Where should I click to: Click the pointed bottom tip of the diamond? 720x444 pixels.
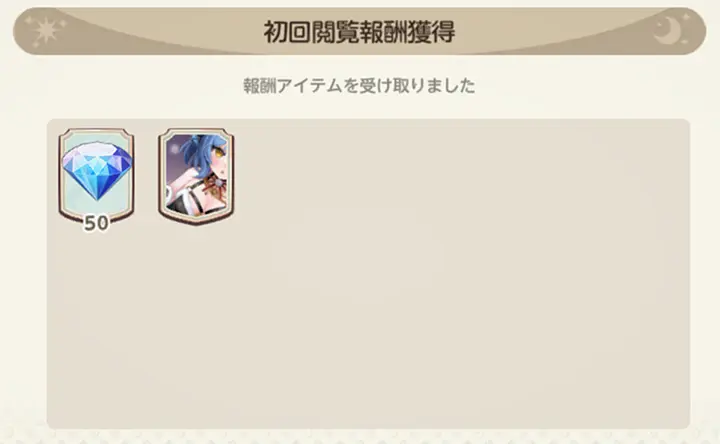pos(97,196)
